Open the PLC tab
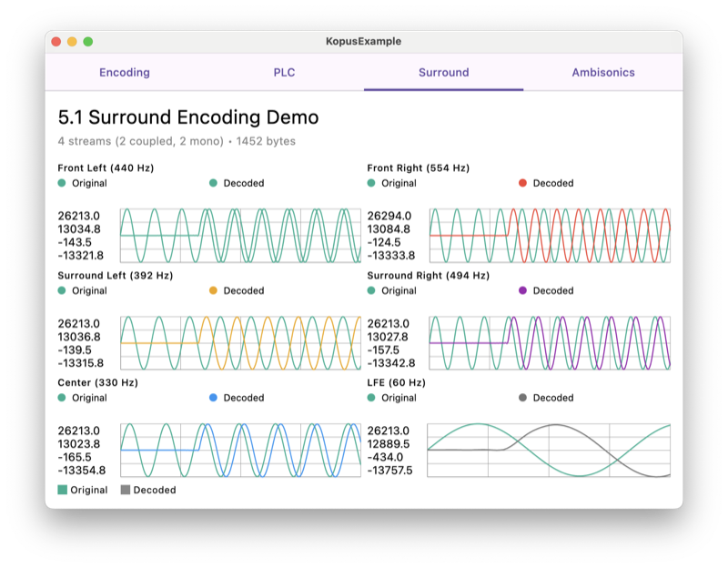 click(x=284, y=73)
